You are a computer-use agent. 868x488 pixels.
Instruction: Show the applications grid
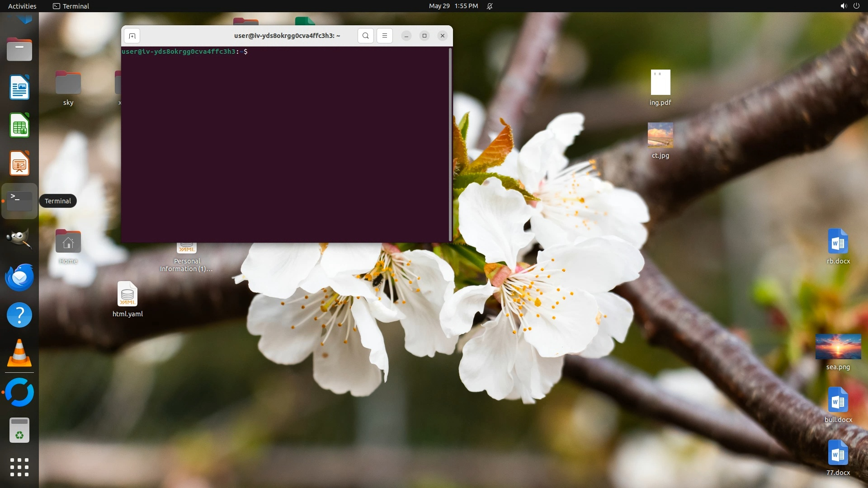pos(19,467)
